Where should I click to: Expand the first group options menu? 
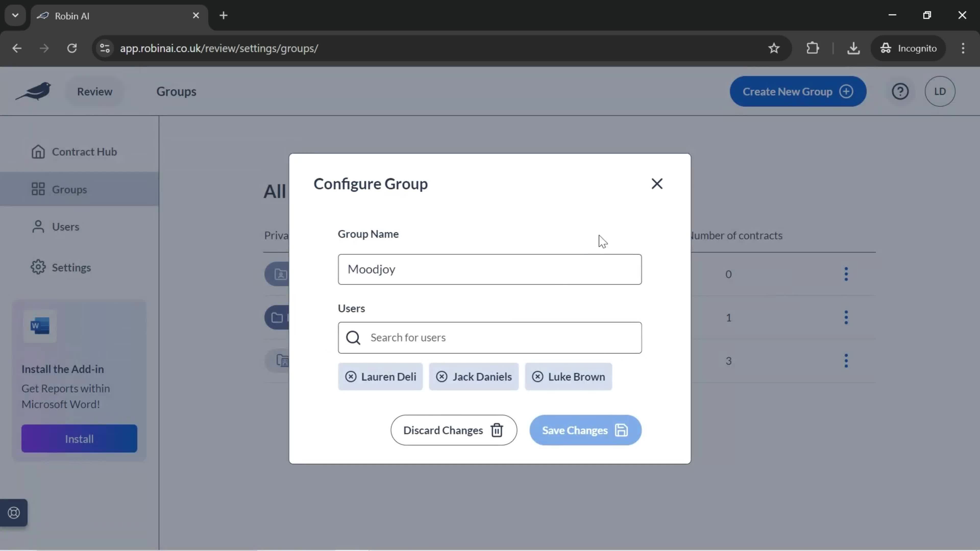point(846,274)
